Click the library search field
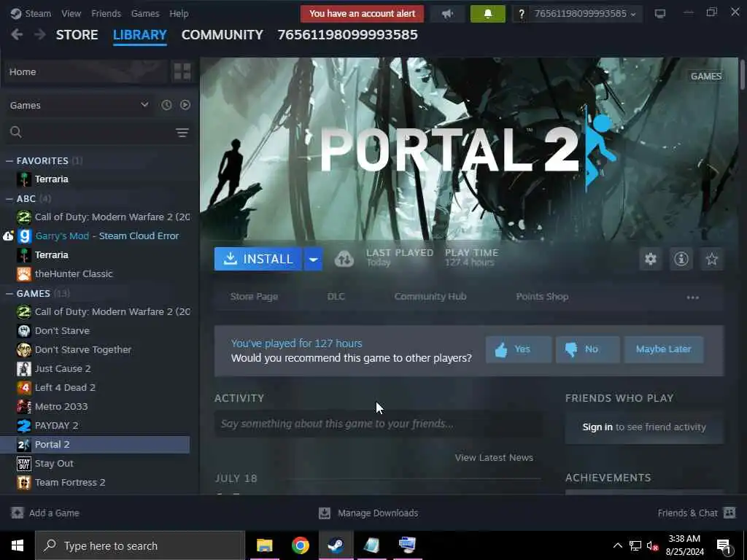The height and width of the screenshot is (560, 747). tap(99, 133)
